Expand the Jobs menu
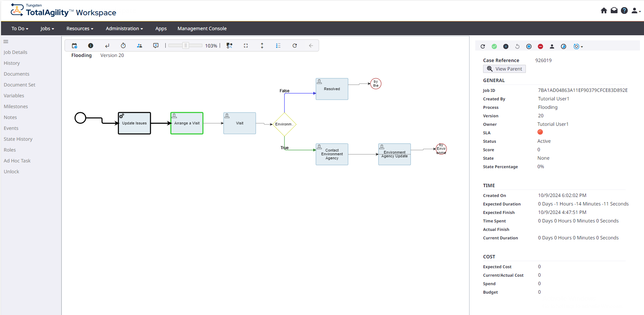 (47, 28)
